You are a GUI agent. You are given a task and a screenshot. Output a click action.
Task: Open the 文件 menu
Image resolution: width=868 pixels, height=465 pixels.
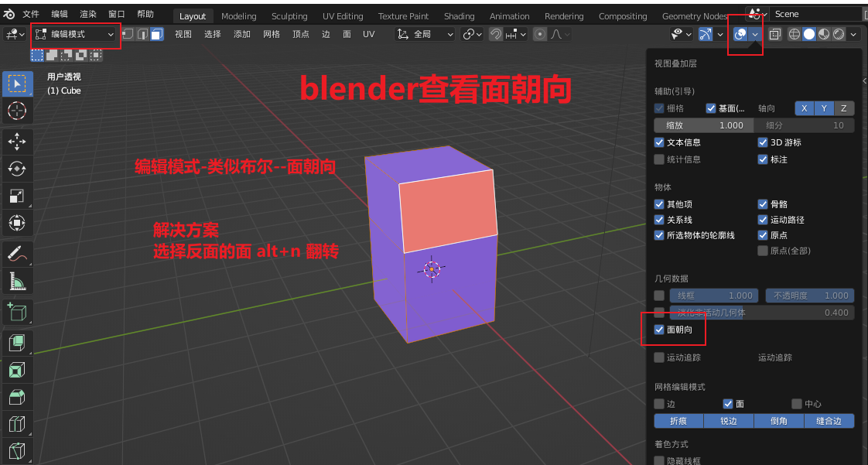click(31, 14)
